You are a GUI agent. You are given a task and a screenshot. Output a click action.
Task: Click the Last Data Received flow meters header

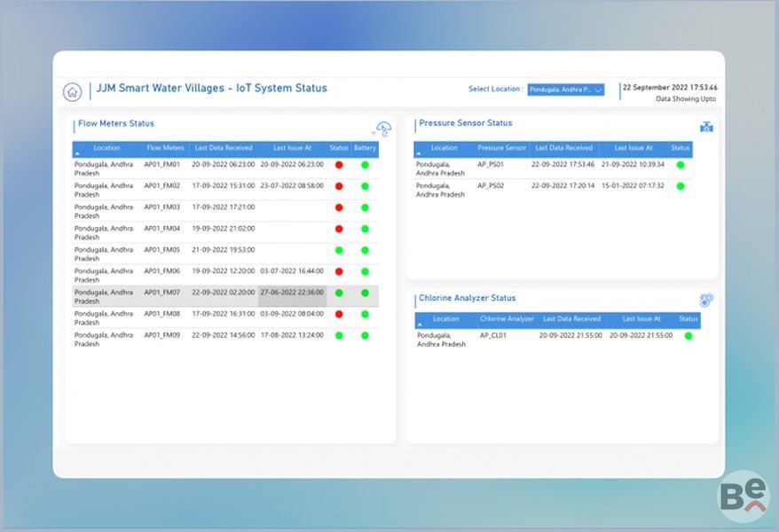224,148
